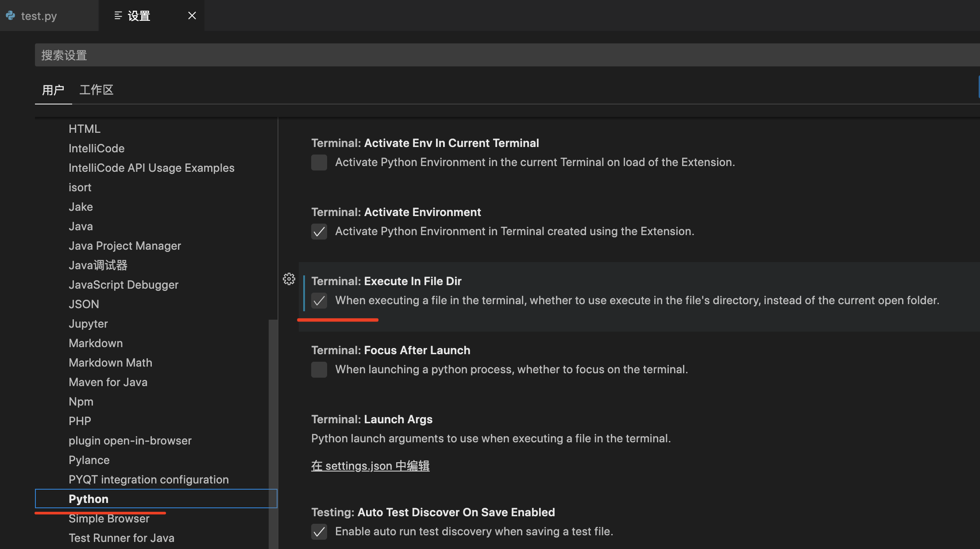Click the gear icon beside Execute In File Dir
Image resolution: width=980 pixels, height=549 pixels.
pos(289,279)
